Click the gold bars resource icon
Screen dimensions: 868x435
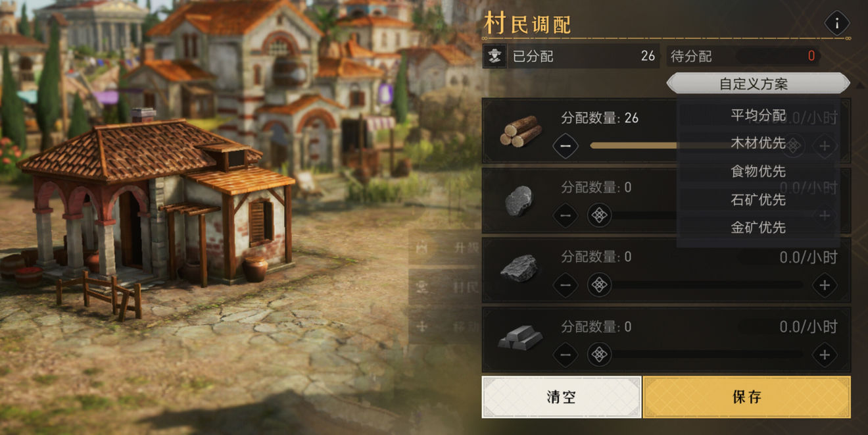click(x=520, y=337)
